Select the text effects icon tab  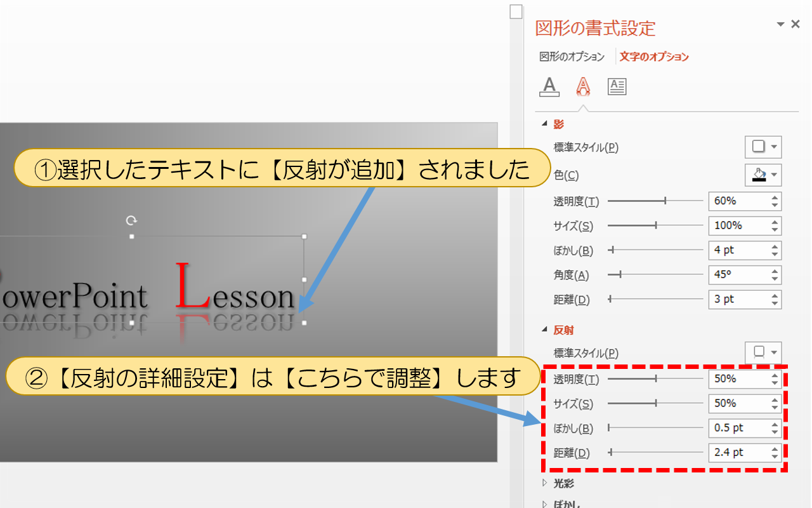583,86
